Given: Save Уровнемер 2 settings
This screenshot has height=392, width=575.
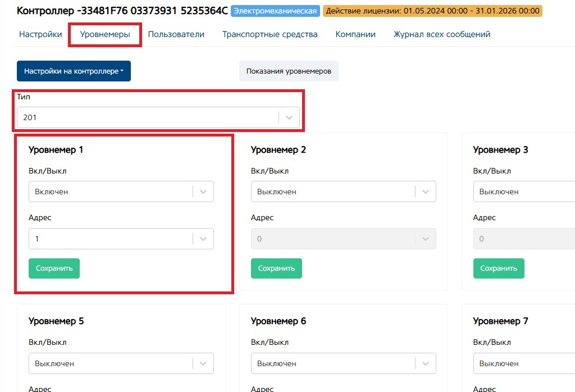Looking at the screenshot, I should pyautogui.click(x=276, y=268).
